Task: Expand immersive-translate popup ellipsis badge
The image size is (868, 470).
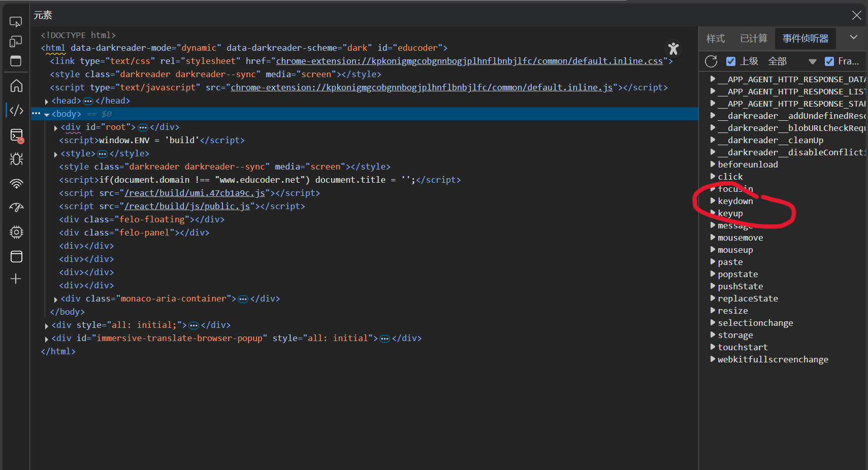Action: 384,339
